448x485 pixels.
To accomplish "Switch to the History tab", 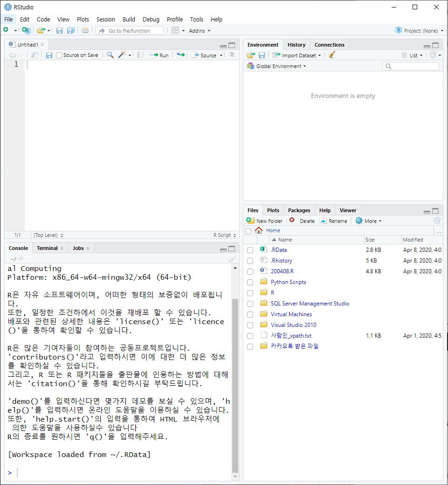I will pyautogui.click(x=296, y=45).
